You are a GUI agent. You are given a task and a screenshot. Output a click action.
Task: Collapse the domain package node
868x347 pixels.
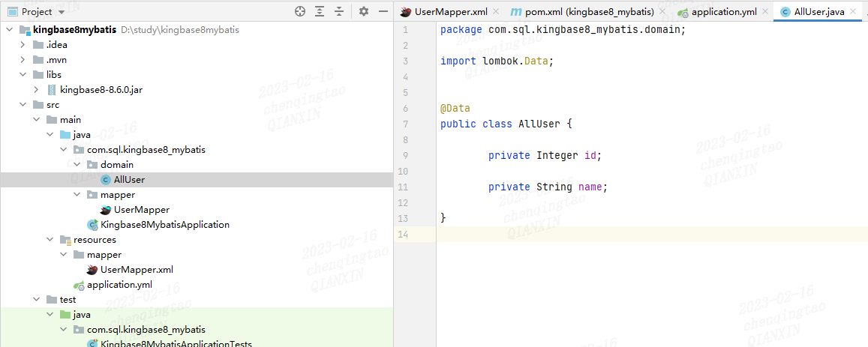tap(77, 164)
